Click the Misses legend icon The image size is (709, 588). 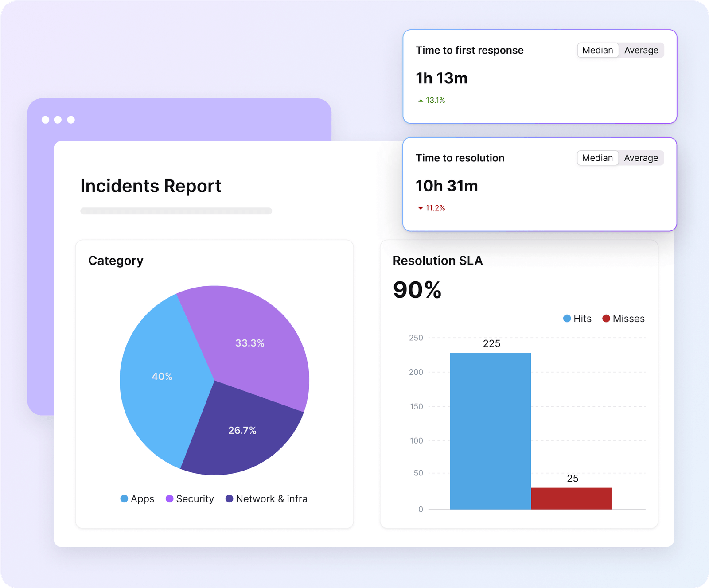click(605, 318)
